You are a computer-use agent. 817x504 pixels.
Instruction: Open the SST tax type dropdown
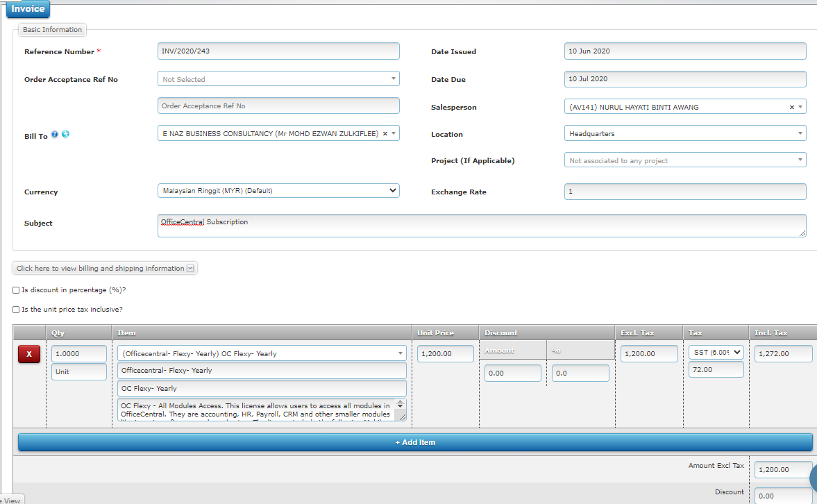(x=716, y=353)
